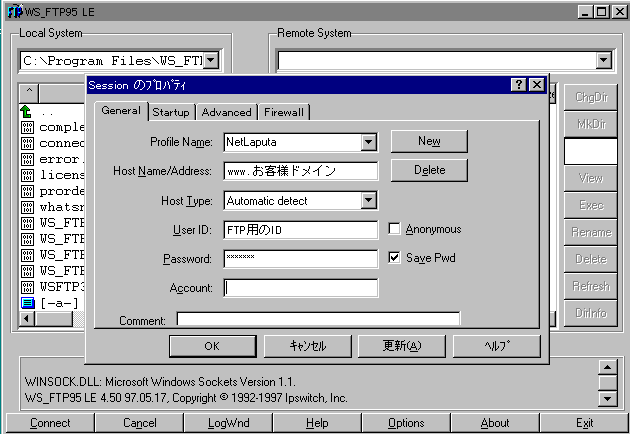The height and width of the screenshot is (434, 630).
Task: Click the remote Refresh button
Action: click(x=591, y=286)
